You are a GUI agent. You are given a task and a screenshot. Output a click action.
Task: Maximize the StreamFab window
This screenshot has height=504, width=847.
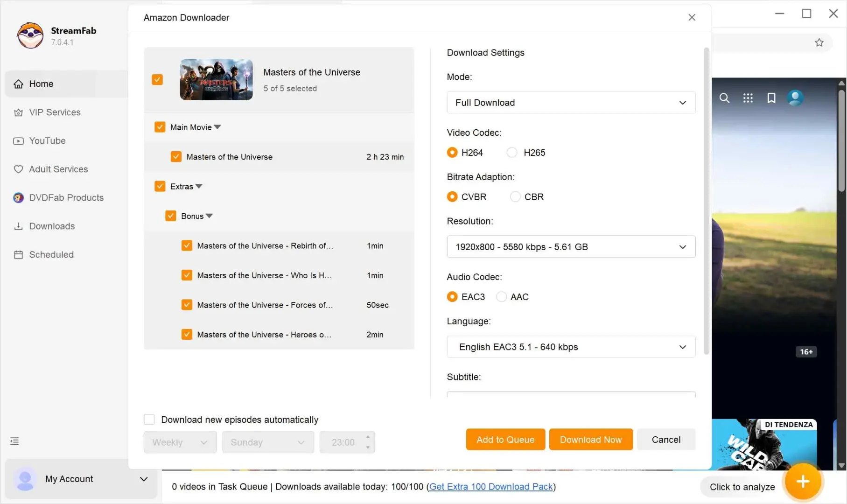806,14
